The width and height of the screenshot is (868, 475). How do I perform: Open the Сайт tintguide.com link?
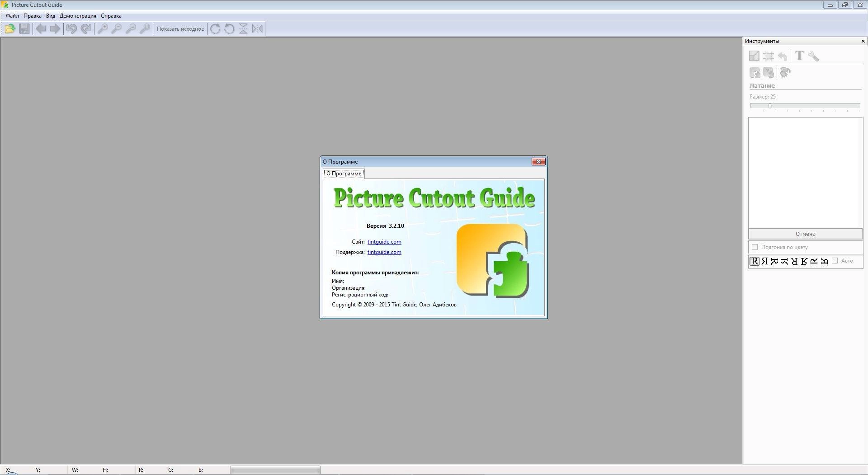pos(384,242)
